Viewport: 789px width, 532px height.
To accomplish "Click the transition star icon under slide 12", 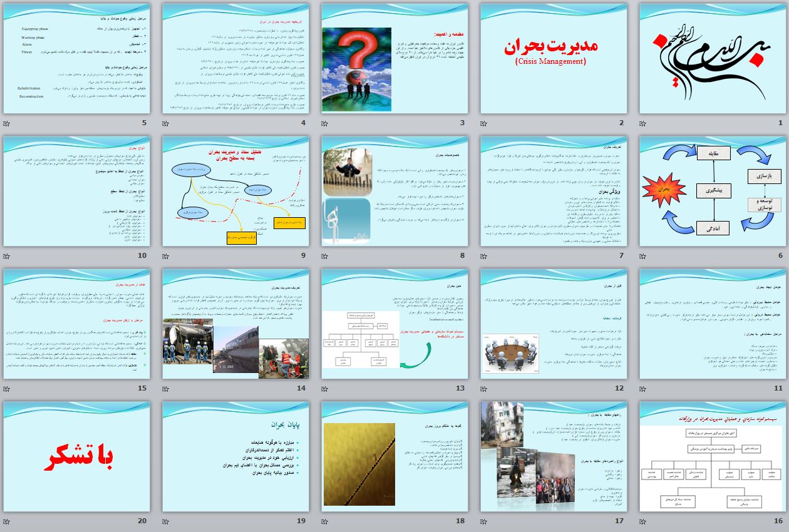I will (483, 389).
